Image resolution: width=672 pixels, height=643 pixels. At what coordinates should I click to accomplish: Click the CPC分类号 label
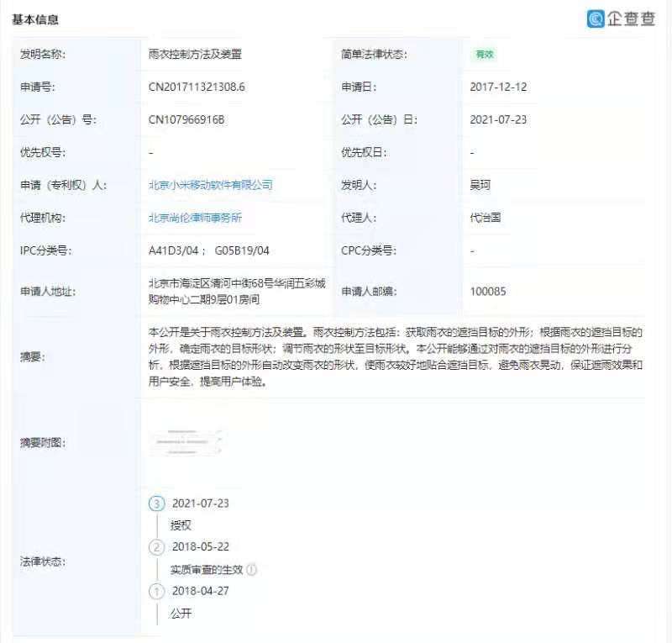369,250
